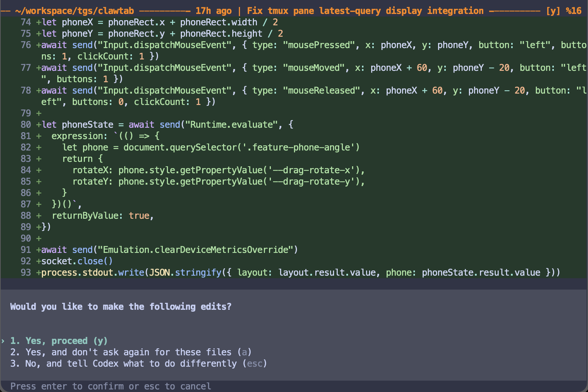The width and height of the screenshot is (588, 392).
Task: Click line number 77 in the diff
Action: (x=26, y=68)
